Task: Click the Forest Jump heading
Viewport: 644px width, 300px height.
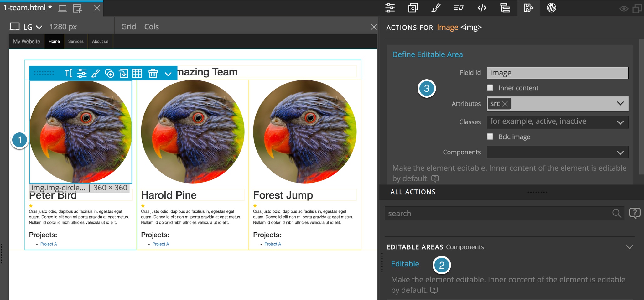Action: tap(283, 195)
